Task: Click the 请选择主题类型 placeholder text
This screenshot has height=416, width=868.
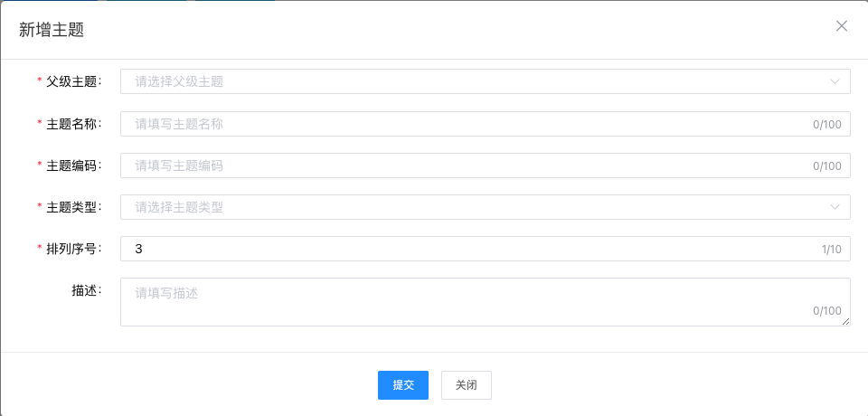Action: [179, 207]
